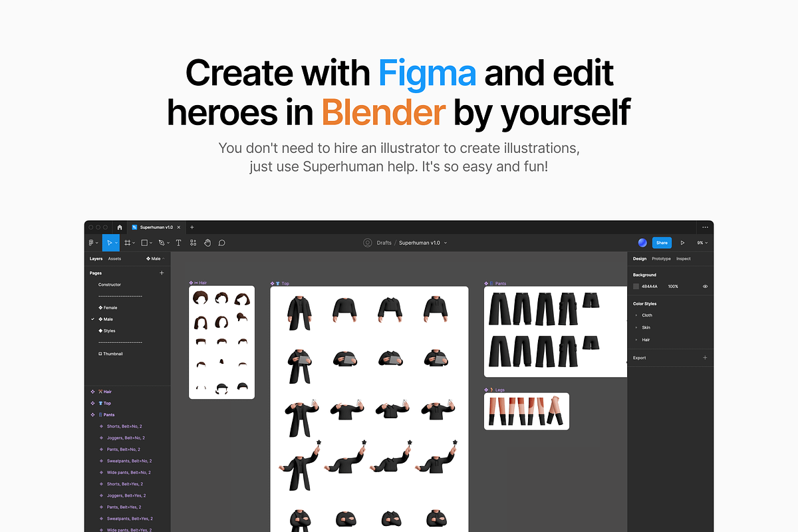Click the Top frame label on canvas
The height and width of the screenshot is (532, 798).
click(x=280, y=283)
